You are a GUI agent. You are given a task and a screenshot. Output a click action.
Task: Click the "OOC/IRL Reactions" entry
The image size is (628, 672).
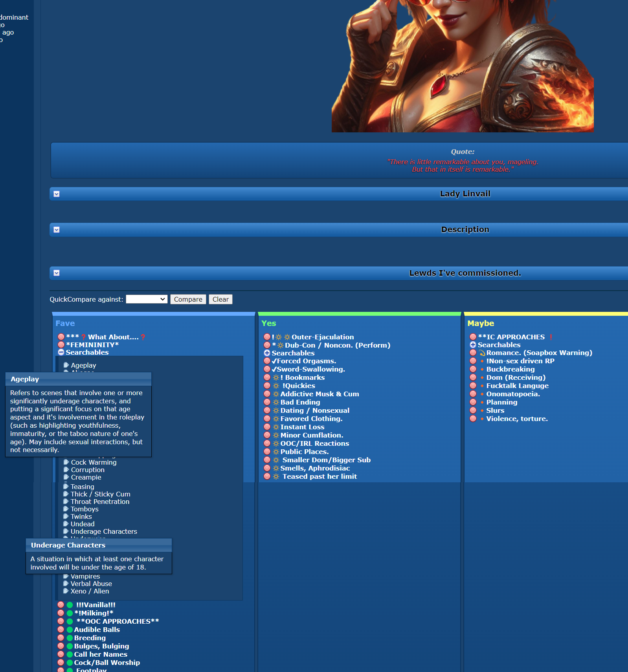(315, 443)
